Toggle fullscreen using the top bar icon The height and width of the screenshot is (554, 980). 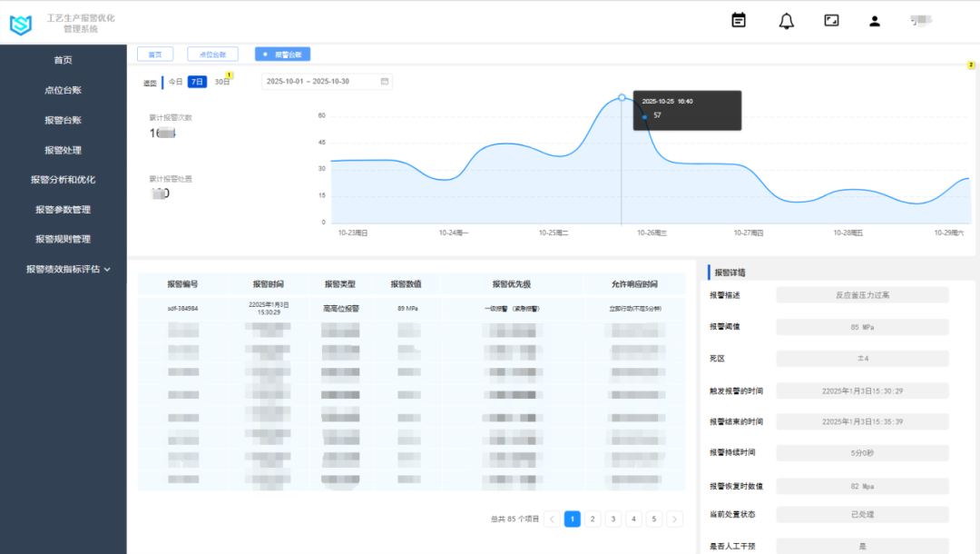pyautogui.click(x=831, y=20)
